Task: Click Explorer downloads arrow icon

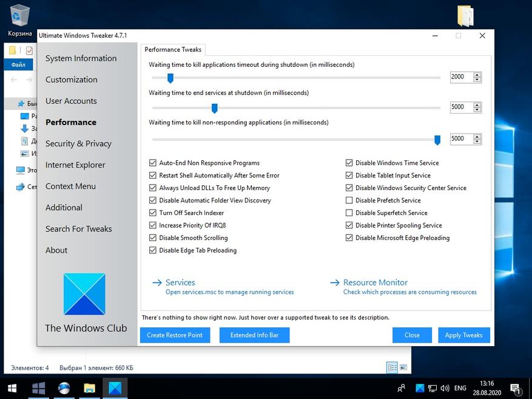Action: tap(24, 128)
